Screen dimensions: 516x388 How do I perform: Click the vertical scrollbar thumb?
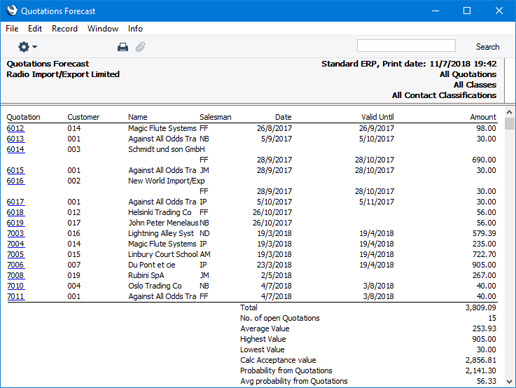[509, 123]
